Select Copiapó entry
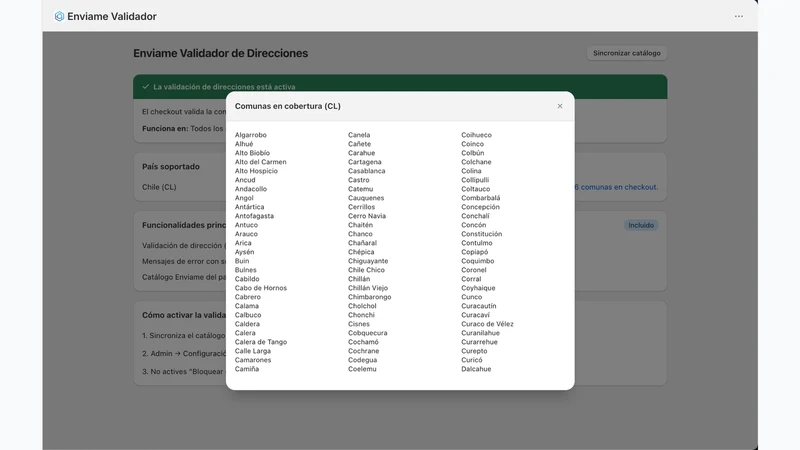Screen dimensions: 800x450 pyautogui.click(x=474, y=252)
